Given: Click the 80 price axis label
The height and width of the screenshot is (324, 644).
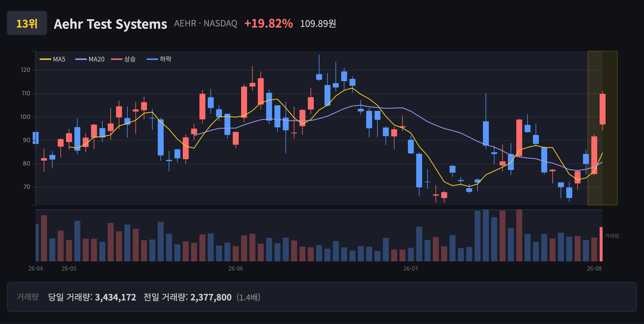Looking at the screenshot, I should click(26, 164).
